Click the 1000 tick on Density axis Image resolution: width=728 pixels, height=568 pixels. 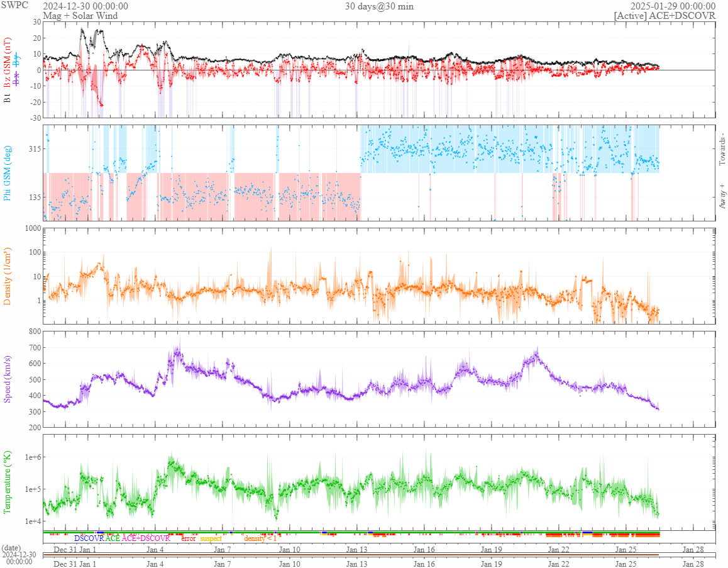coord(33,228)
